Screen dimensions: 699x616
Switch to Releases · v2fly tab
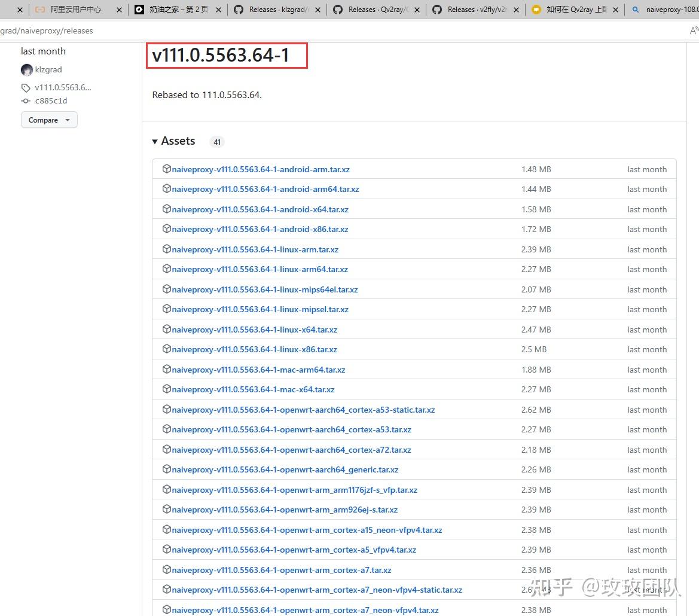click(477, 10)
